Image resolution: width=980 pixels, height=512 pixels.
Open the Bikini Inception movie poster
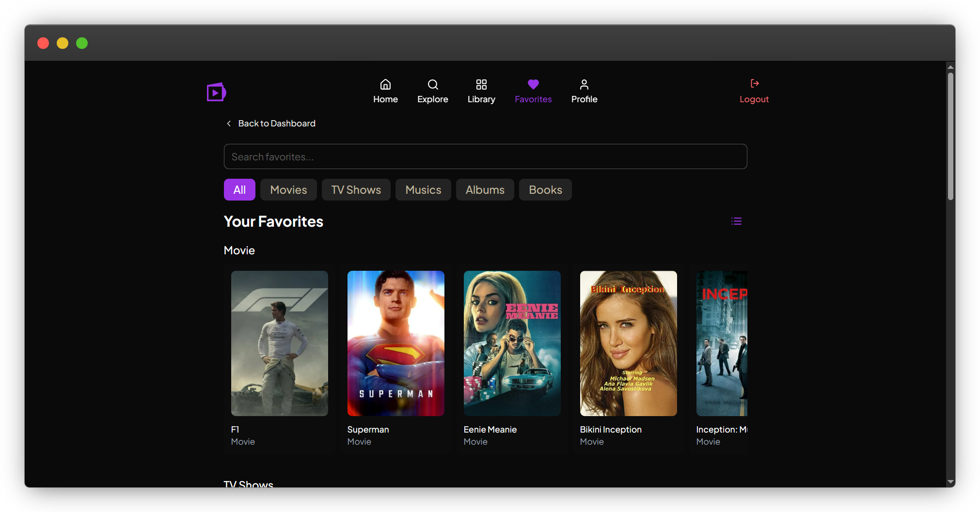(629, 343)
